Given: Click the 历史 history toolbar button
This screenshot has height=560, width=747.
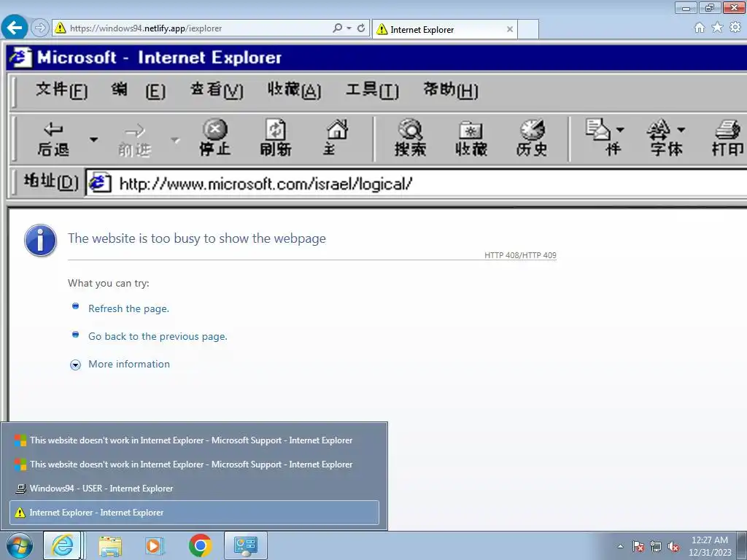Looking at the screenshot, I should tap(532, 138).
